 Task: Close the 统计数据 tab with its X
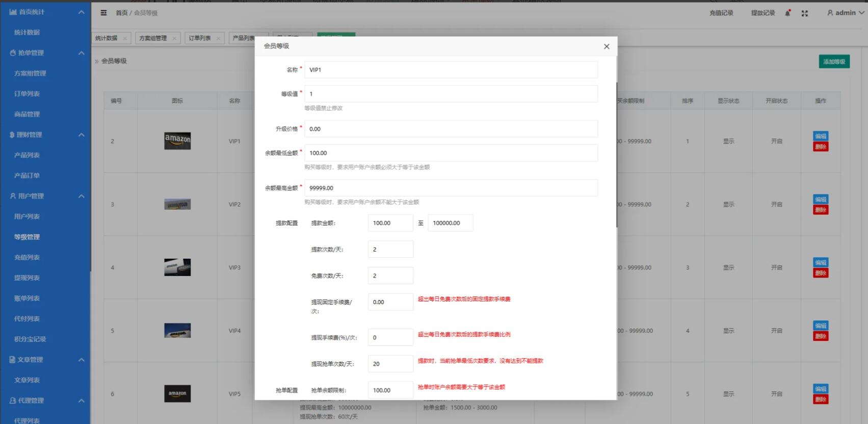(x=125, y=38)
